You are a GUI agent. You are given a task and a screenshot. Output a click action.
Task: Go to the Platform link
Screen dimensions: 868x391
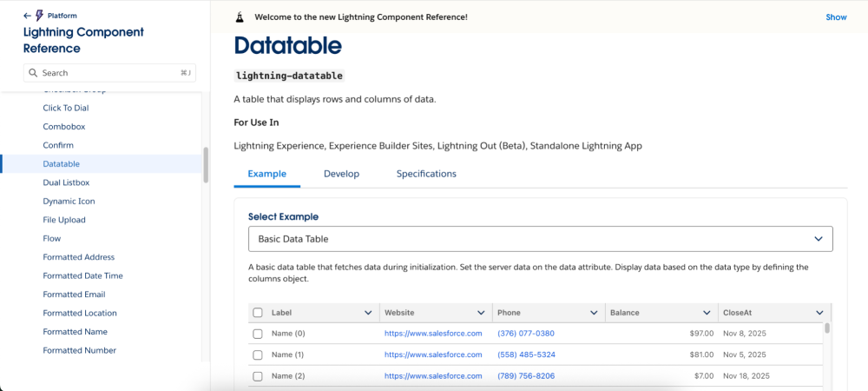click(x=62, y=16)
